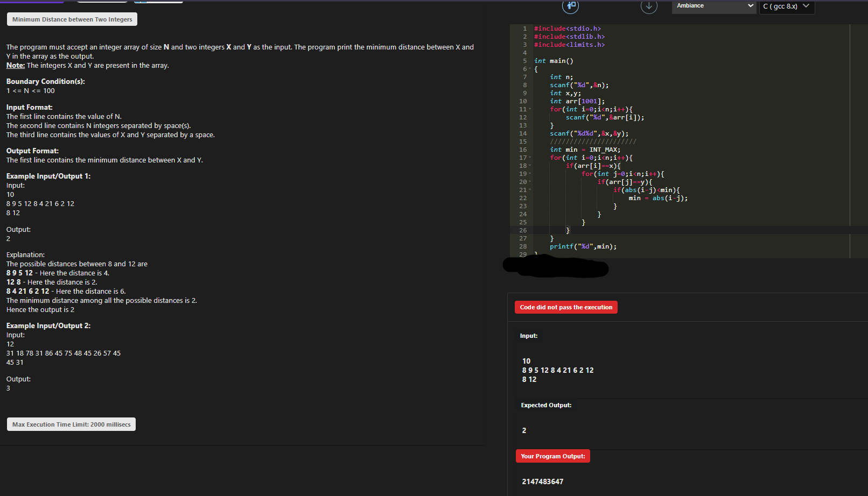Viewport: 868px width, 496px height.
Task: Place cursor on #include<stdio.h> line
Action: [x=568, y=29]
